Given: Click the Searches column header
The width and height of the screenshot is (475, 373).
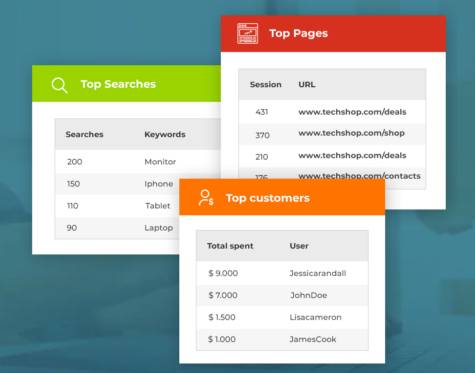Looking at the screenshot, I should 84,134.
